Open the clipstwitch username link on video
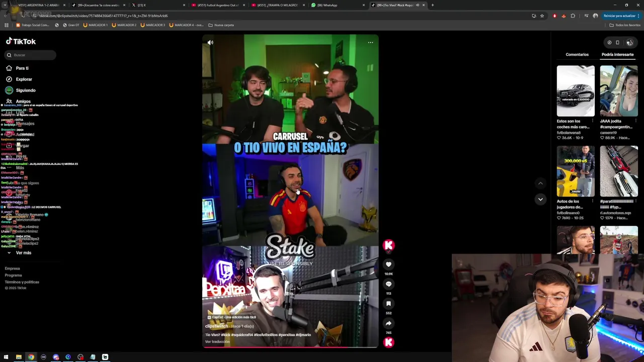Screen dimensions: 644x362 point(216,326)
